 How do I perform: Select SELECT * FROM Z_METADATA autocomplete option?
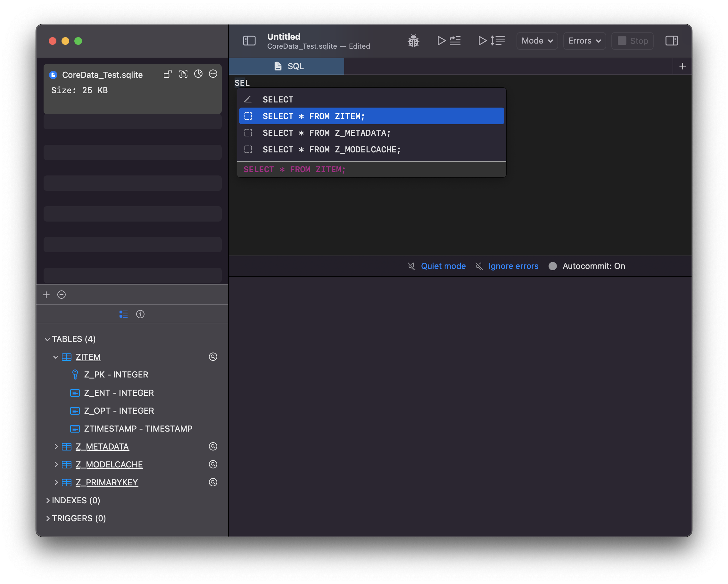[372, 132]
